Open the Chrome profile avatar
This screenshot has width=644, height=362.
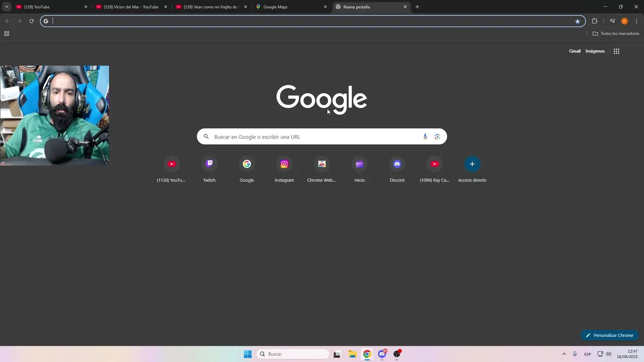(x=624, y=21)
